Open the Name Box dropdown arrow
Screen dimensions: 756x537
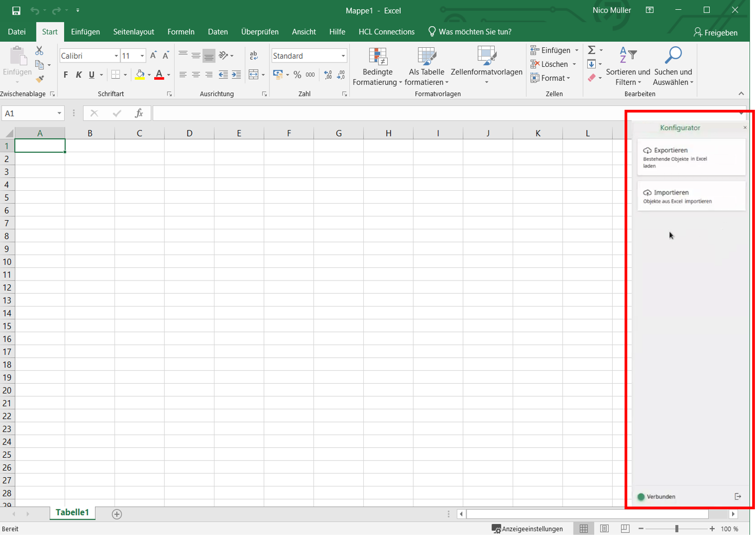coord(59,113)
